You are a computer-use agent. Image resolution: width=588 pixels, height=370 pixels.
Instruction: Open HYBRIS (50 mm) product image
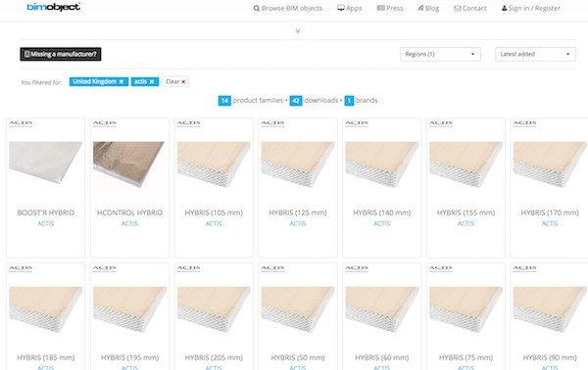click(298, 309)
